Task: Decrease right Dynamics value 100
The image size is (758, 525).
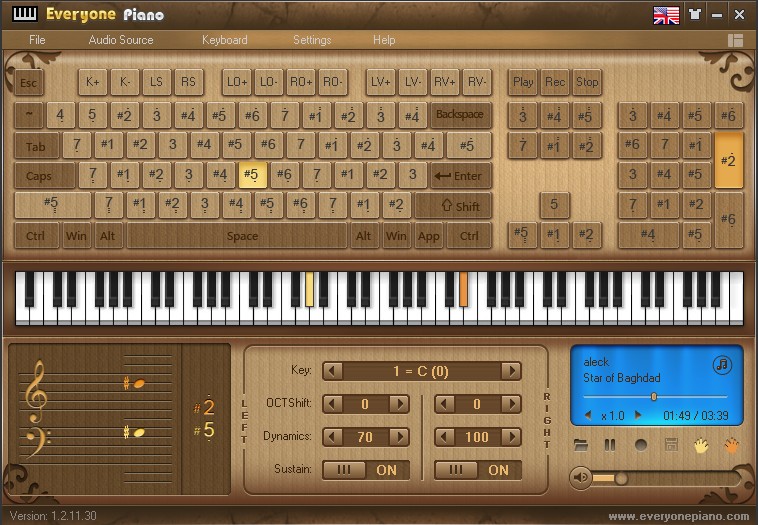Action: pyautogui.click(x=444, y=437)
